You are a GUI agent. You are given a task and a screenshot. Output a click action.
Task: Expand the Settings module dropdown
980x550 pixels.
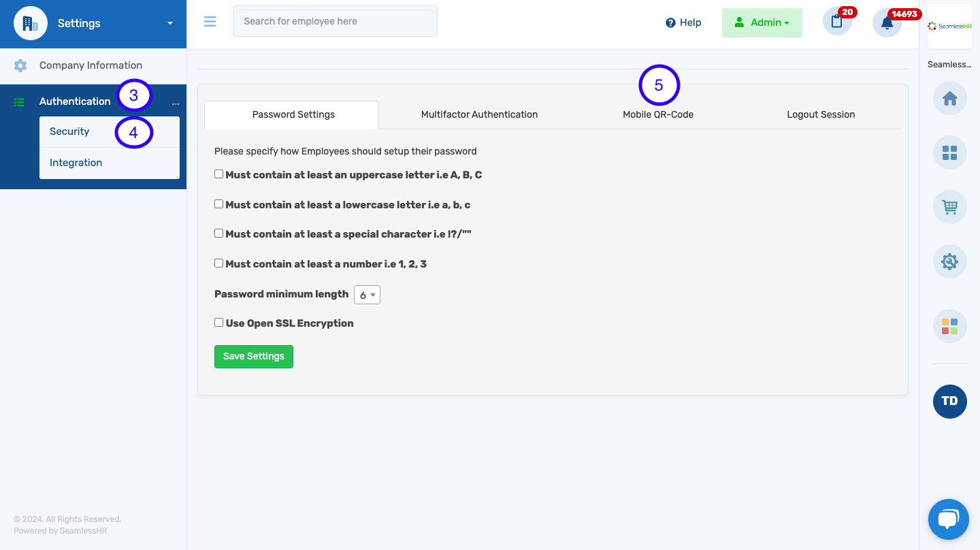point(169,24)
